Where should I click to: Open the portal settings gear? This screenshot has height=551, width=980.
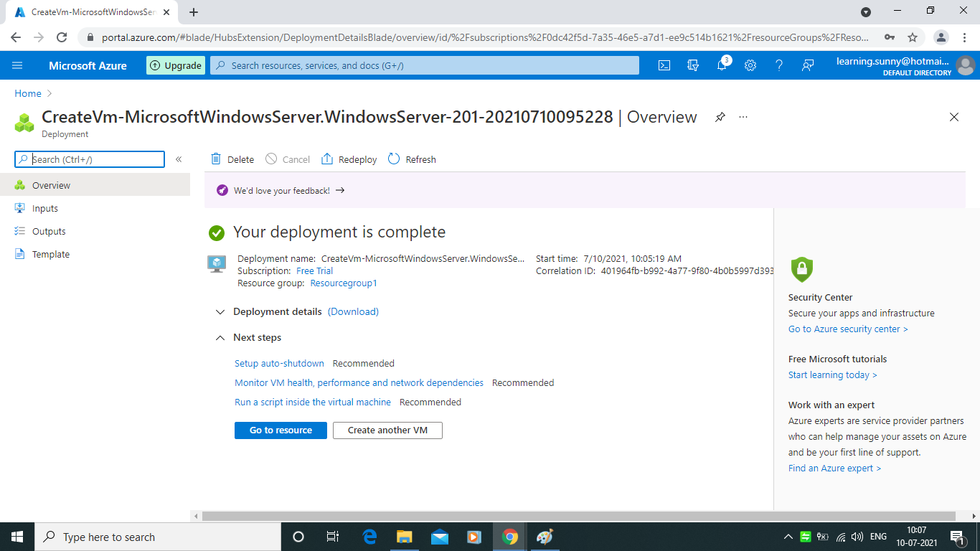click(x=750, y=65)
